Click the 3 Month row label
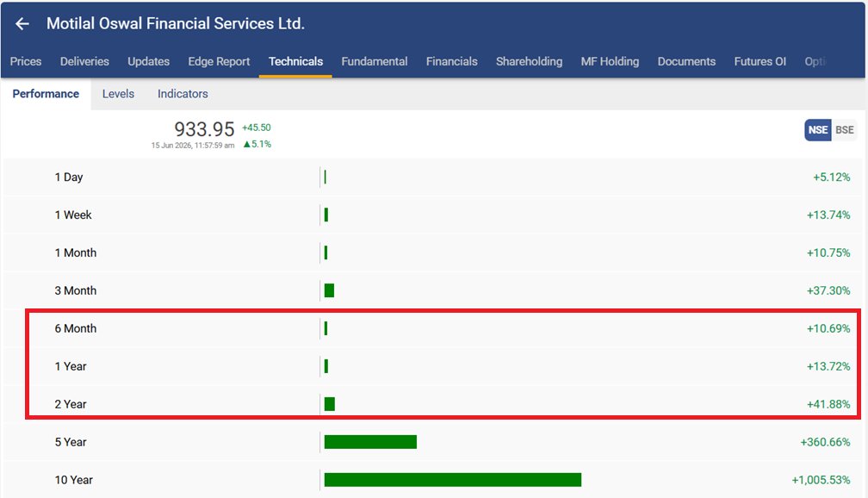 75,291
